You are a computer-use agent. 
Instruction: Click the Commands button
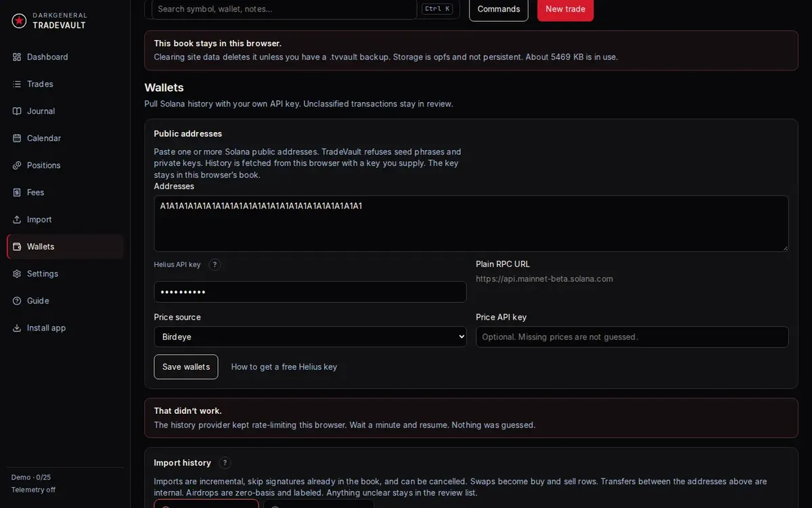(499, 9)
